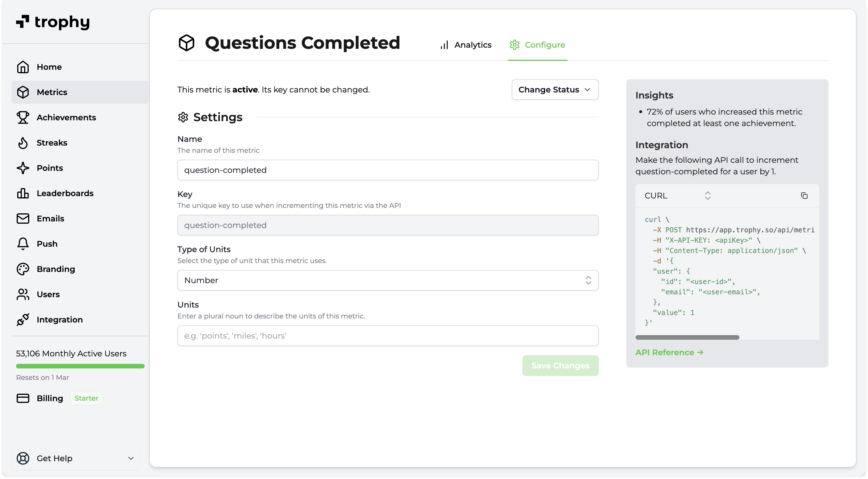Click the Branding palette icon
868x479 pixels.
pos(23,269)
